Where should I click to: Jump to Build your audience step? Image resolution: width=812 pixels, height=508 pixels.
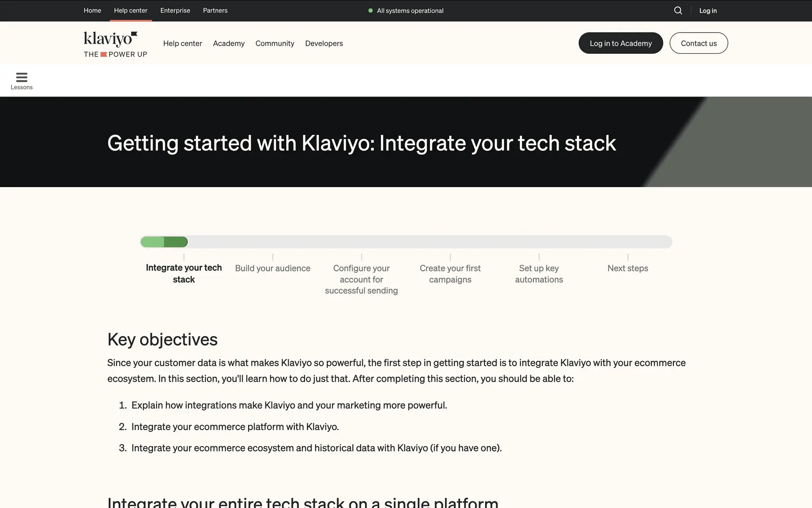tap(272, 268)
